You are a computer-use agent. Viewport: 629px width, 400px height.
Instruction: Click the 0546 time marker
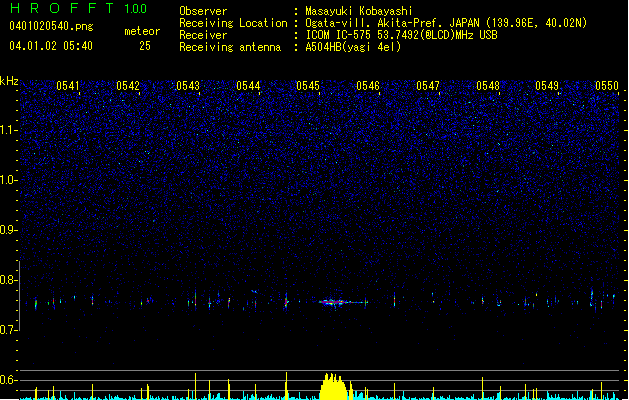(368, 86)
